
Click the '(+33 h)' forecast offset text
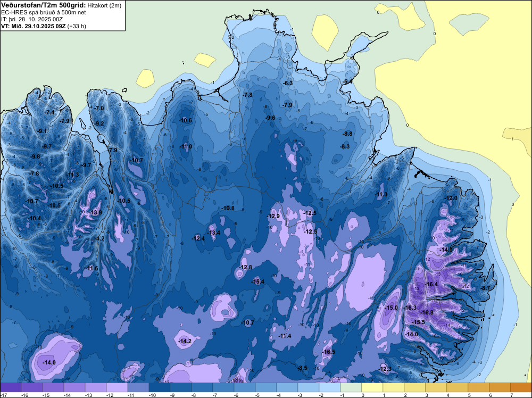[77, 26]
